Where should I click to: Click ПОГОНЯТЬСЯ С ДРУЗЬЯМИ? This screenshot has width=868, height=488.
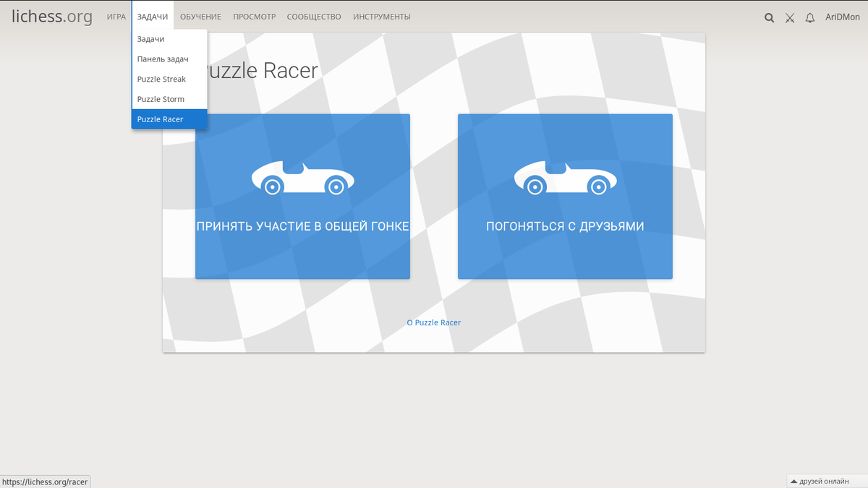(x=565, y=197)
